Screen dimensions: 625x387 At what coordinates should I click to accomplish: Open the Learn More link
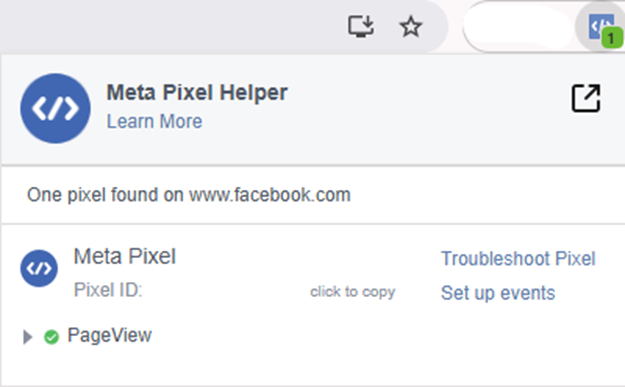click(x=154, y=121)
